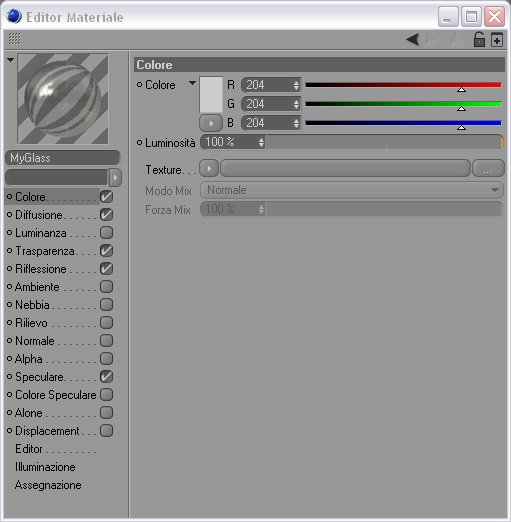The width and height of the screenshot is (511, 522).
Task: Toggle the lock icon in toolbar
Action: 479,39
